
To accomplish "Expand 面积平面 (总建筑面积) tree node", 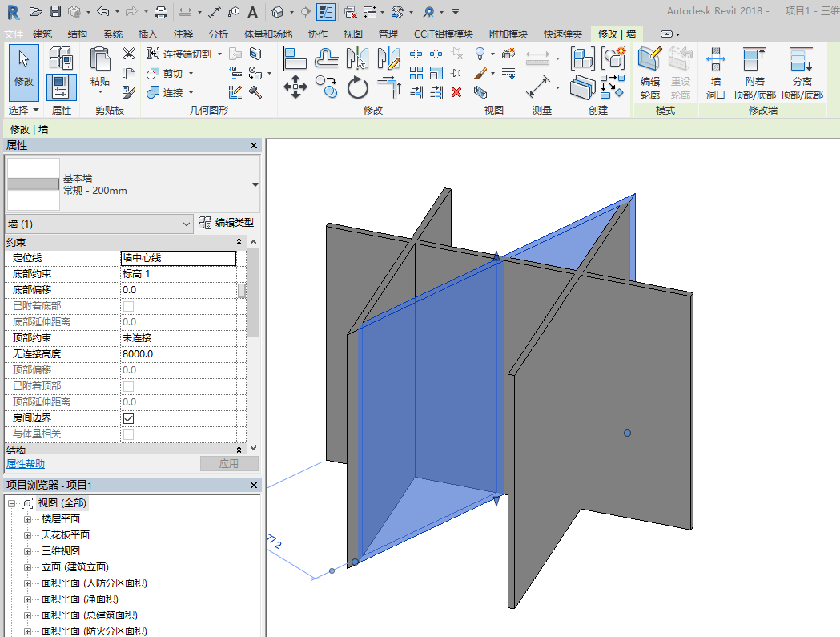I will coord(27,615).
